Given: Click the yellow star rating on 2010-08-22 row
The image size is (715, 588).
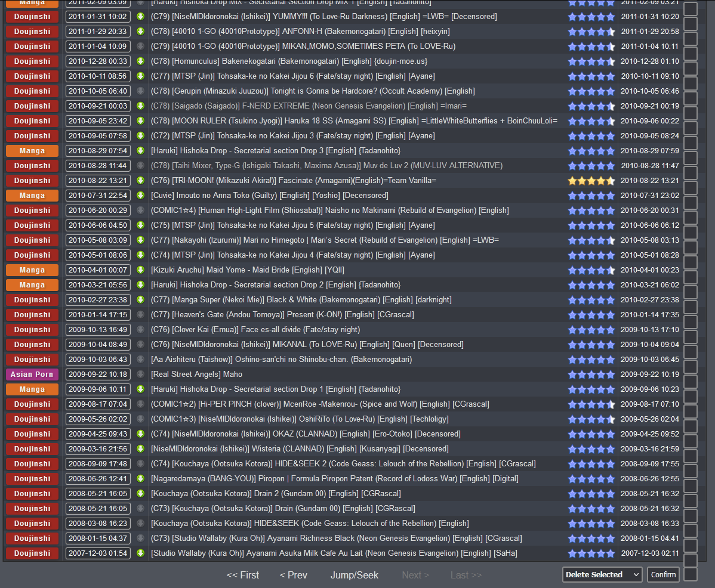Looking at the screenshot, I should coord(591,181).
